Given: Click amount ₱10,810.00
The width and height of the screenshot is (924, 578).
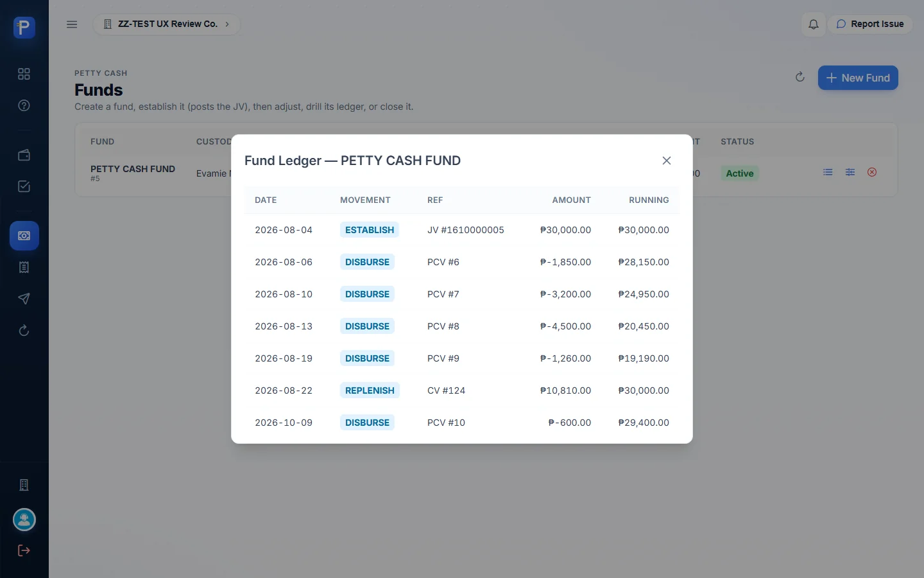Looking at the screenshot, I should tap(565, 390).
